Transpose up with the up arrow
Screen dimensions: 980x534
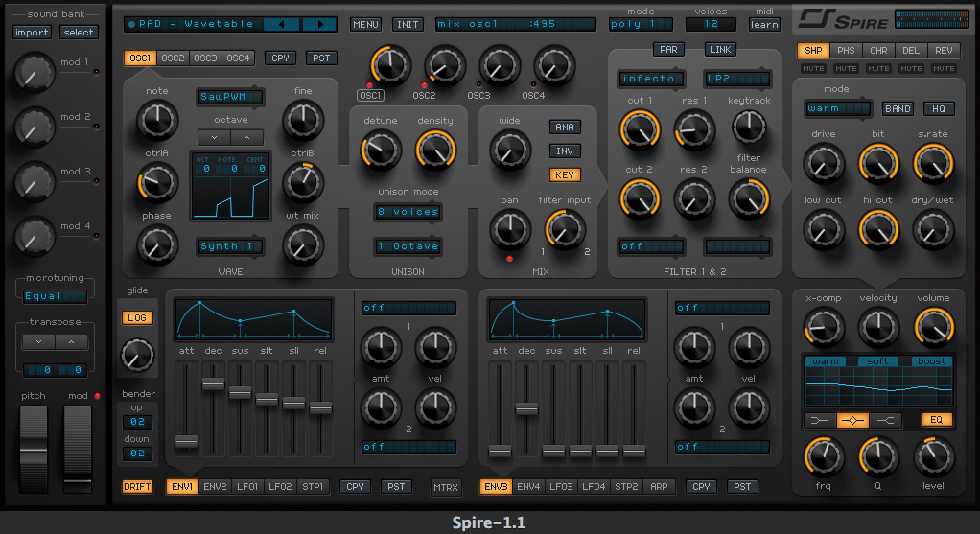click(71, 341)
